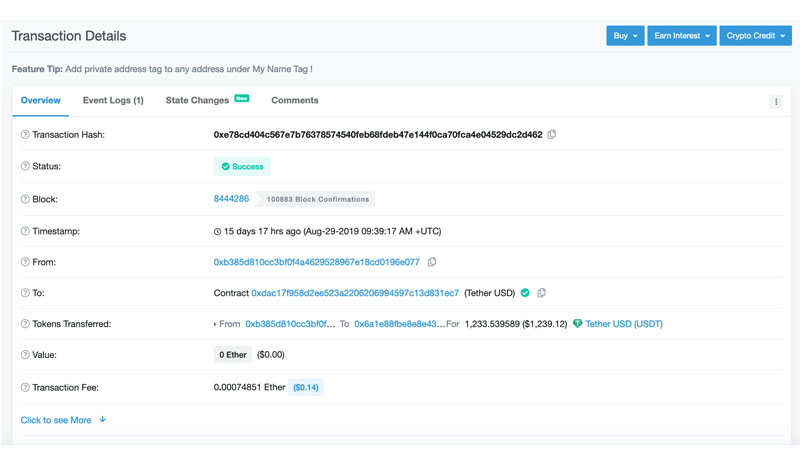Click the 0.00074851 Ether fee text

pos(249,387)
